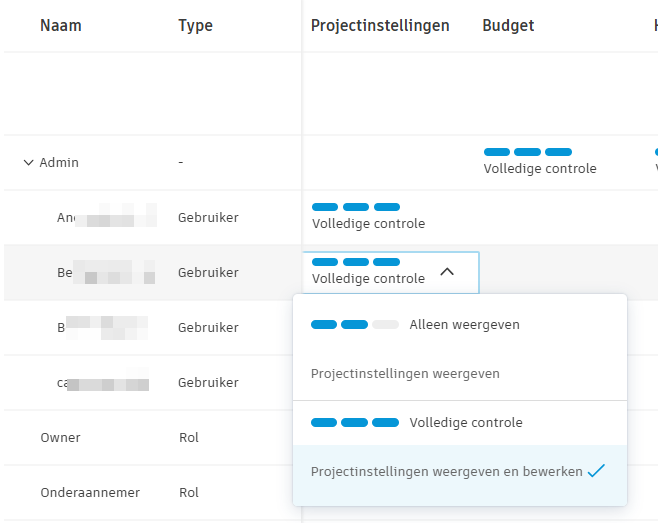Image resolution: width=658 pixels, height=523 pixels.
Task: Choose Projectinstellingen weergeven description item
Action: coord(405,374)
